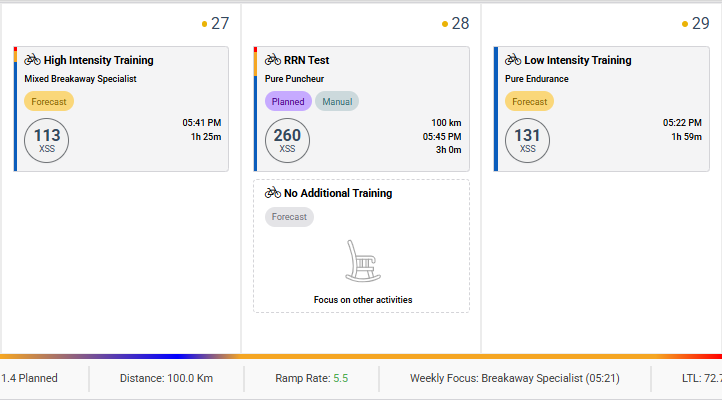Click Forecast badge on High Intensity Training

pos(49,101)
